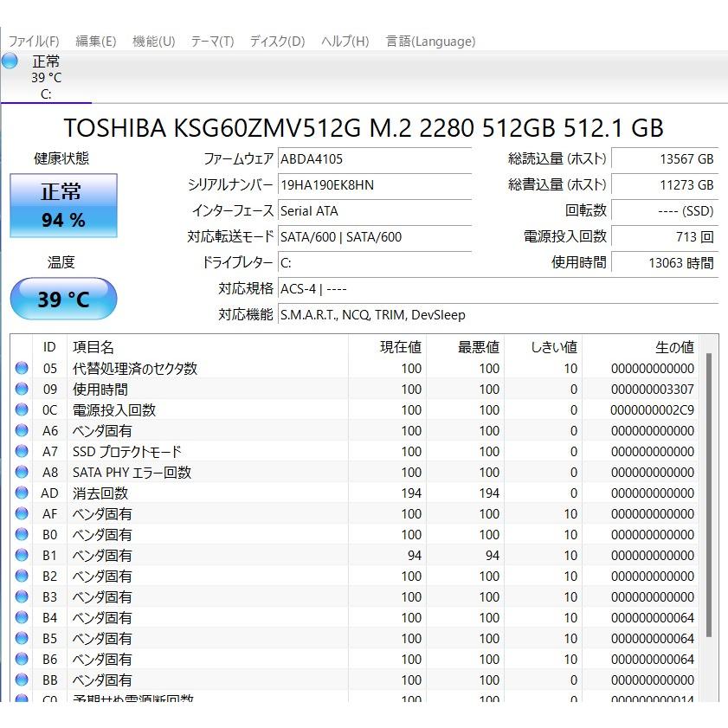The width and height of the screenshot is (728, 728).
Task: Click the threshold value 10 in row 05
Action: click(570, 369)
